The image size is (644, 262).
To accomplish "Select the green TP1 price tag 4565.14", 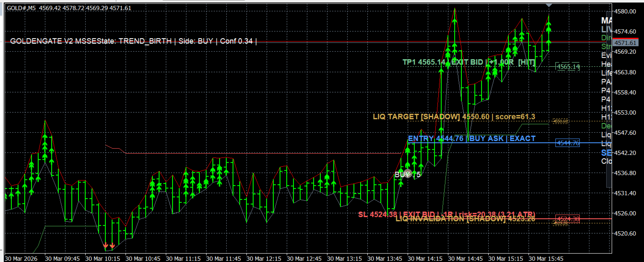I will pos(568,67).
